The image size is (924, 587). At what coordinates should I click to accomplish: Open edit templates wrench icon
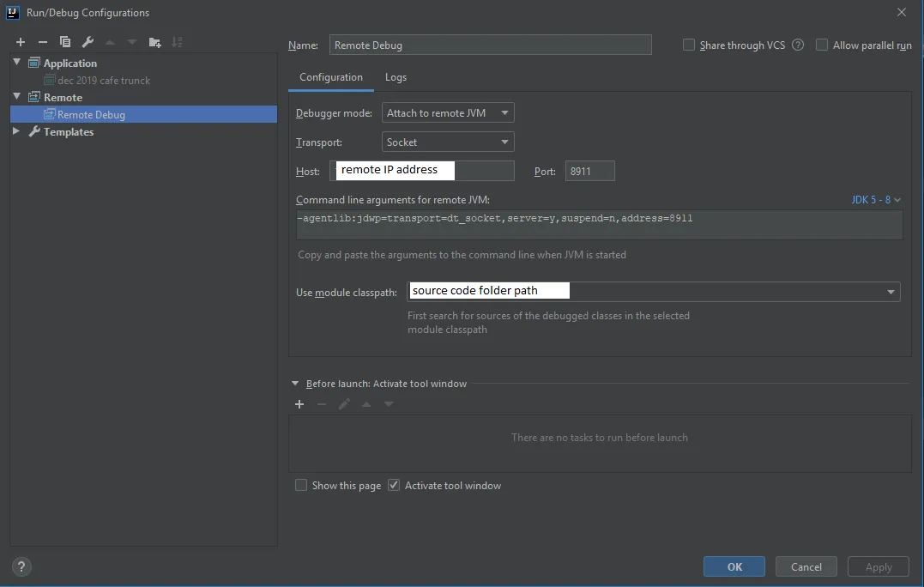[88, 42]
